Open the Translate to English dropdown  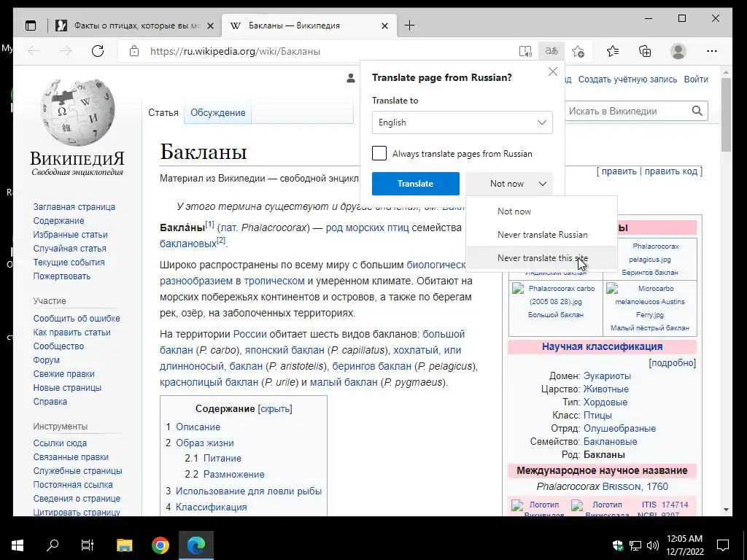(462, 122)
